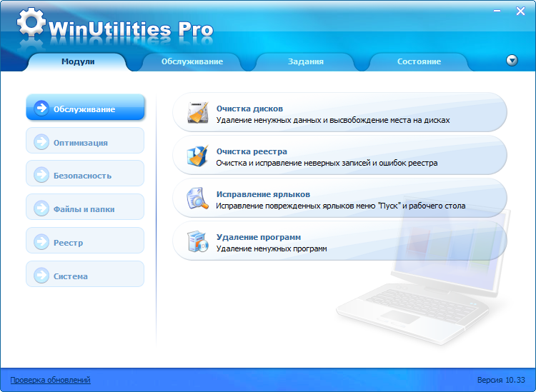Switch to the Обслуживание top tab
The image size is (536, 392).
pyautogui.click(x=192, y=61)
